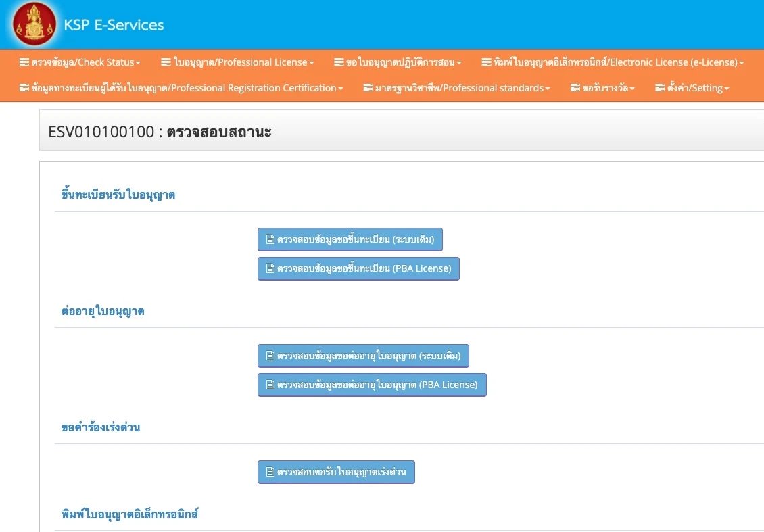
Task: Click ตรวจสอบข้อมูลขอต่ออายุใบอนุญาต (PBA License) button
Action: [372, 385]
